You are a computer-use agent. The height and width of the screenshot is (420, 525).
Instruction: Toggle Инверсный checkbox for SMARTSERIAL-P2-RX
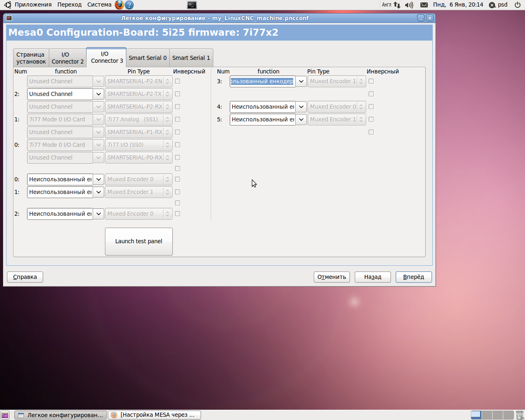tap(178, 107)
